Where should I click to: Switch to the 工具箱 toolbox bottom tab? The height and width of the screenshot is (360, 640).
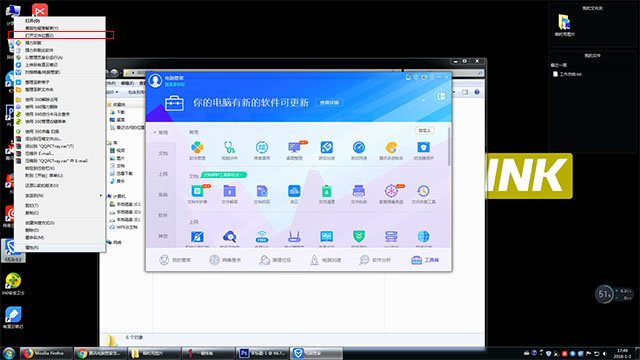point(425,260)
